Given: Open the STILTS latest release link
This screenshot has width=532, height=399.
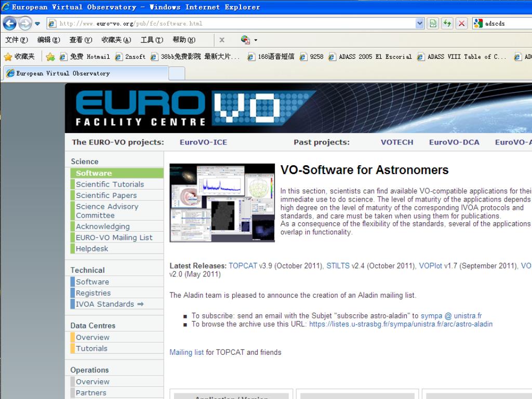Looking at the screenshot, I should click(338, 265).
